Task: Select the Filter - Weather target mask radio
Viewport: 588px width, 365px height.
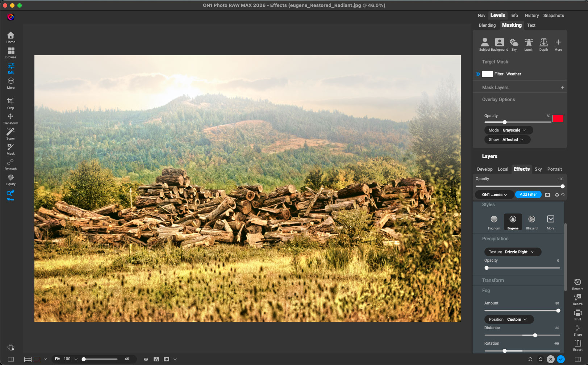Action: pyautogui.click(x=478, y=74)
